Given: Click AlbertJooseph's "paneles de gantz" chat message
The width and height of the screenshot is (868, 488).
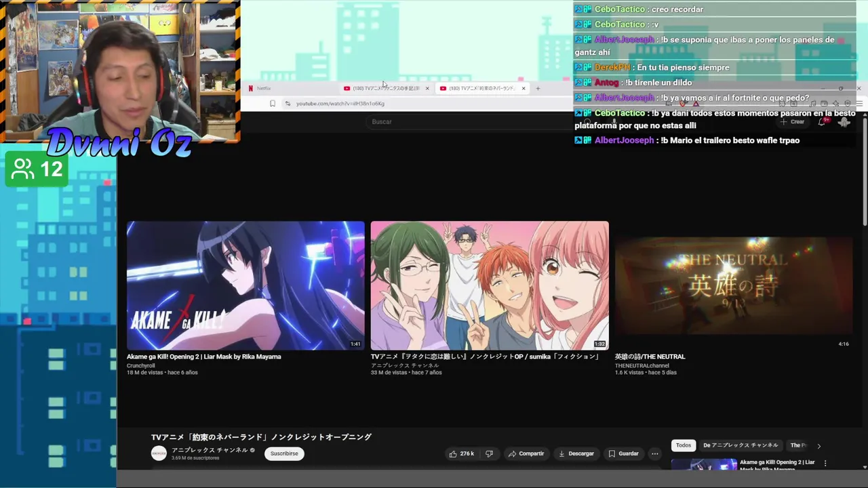Looking at the screenshot, I should 705,46.
